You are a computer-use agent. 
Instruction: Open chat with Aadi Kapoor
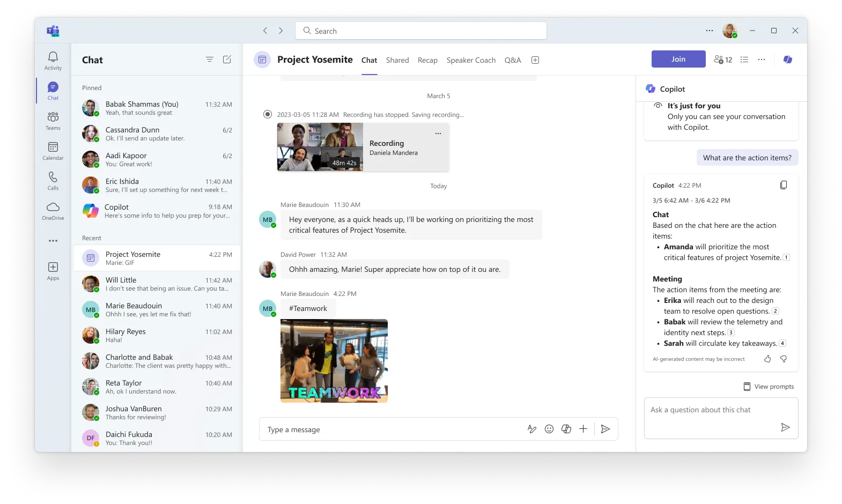(157, 159)
